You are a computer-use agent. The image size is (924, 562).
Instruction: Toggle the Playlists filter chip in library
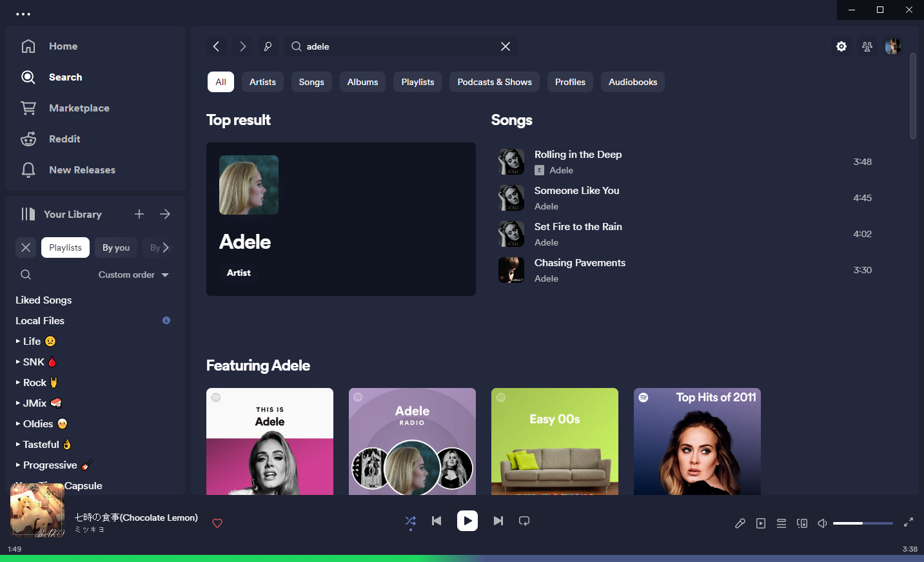pyautogui.click(x=66, y=247)
